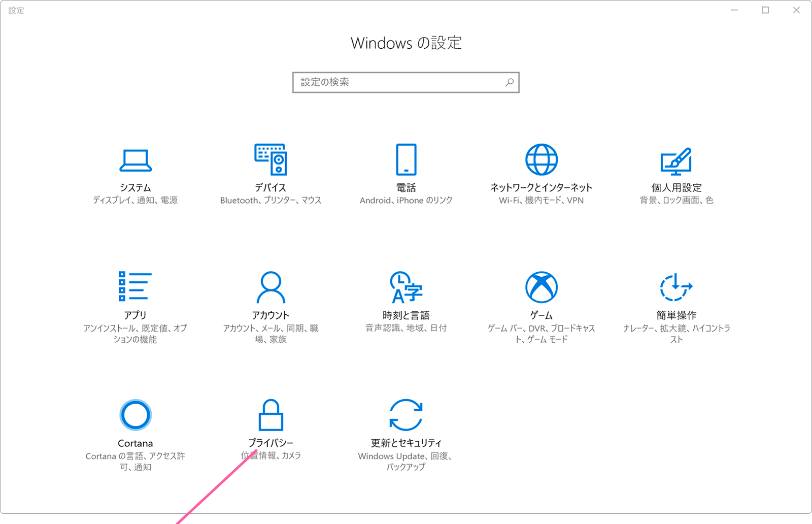Open the 時刻と言語 clock icon
The image size is (812, 524).
tap(406, 287)
